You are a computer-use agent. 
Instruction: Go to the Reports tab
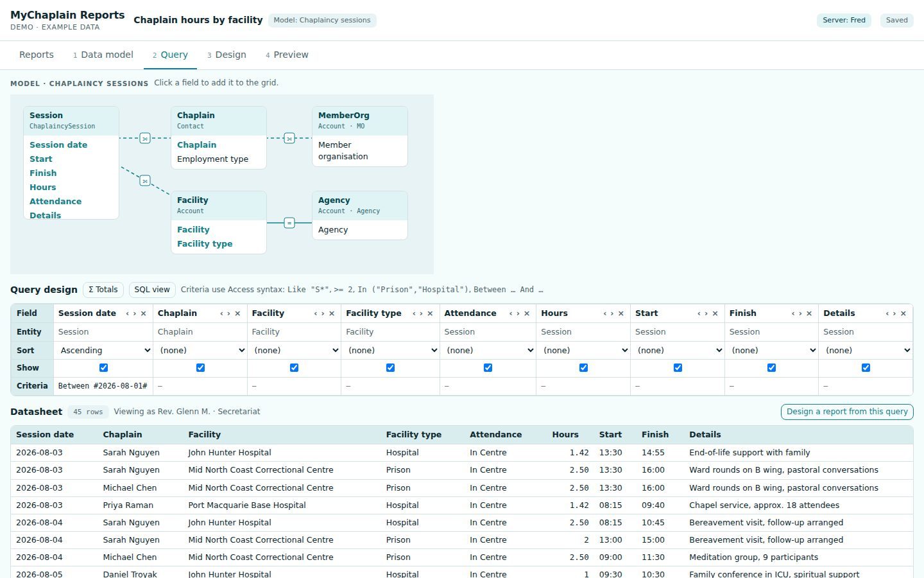tap(37, 55)
